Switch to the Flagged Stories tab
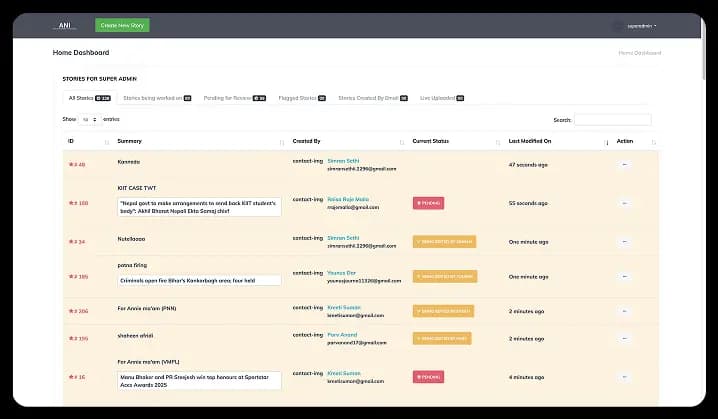 tap(302, 98)
